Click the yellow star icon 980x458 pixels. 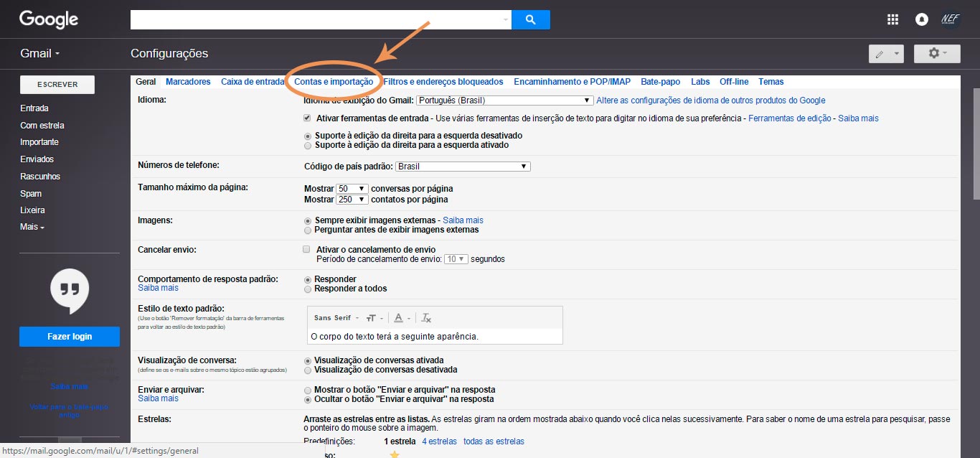395,454
